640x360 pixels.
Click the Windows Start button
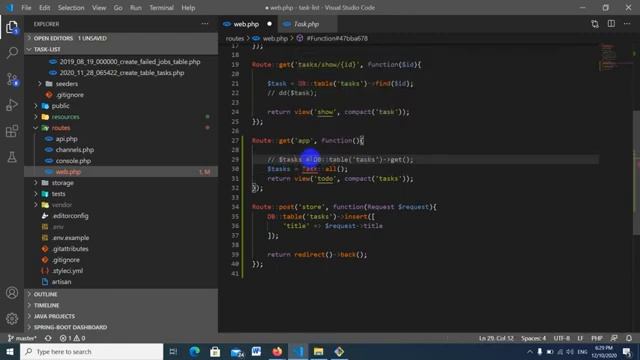[x=9, y=351]
